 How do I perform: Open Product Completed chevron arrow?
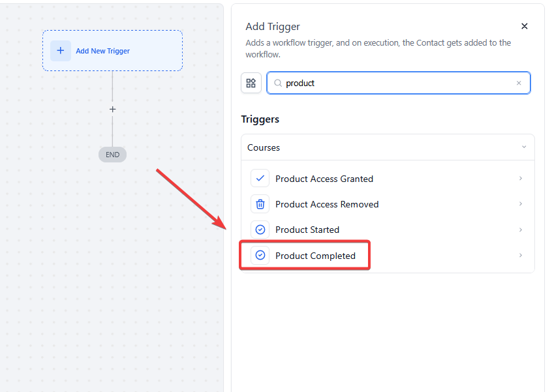coord(521,256)
